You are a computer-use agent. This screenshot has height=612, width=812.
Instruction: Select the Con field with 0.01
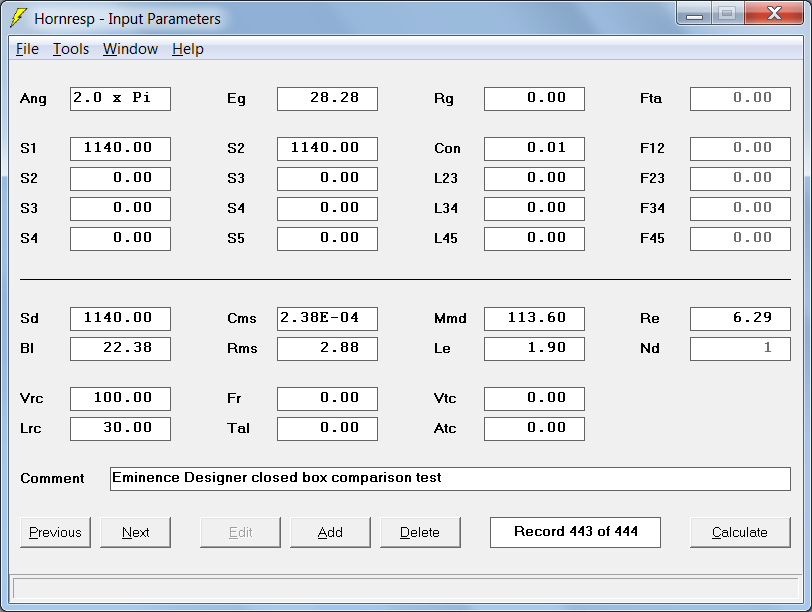(x=534, y=149)
